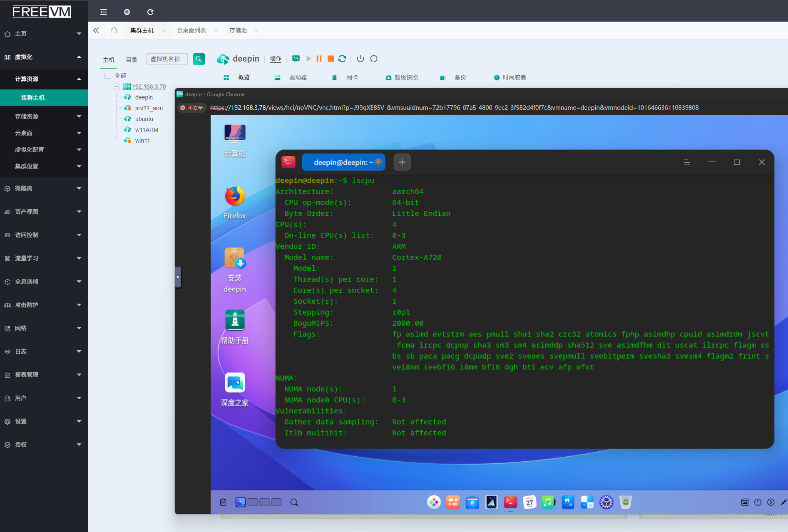This screenshot has height=532, width=788.
Task: Click the green VM search button
Action: [199, 59]
